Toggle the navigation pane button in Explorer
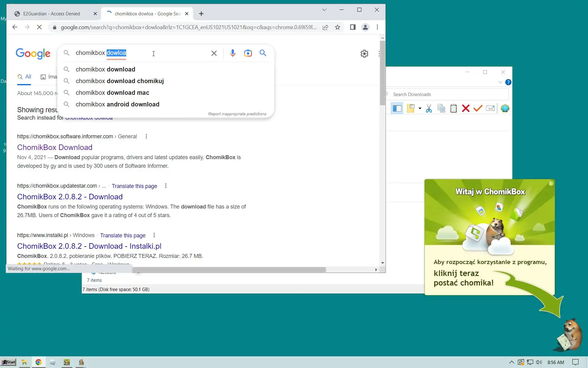The image size is (588, 368). tap(397, 109)
